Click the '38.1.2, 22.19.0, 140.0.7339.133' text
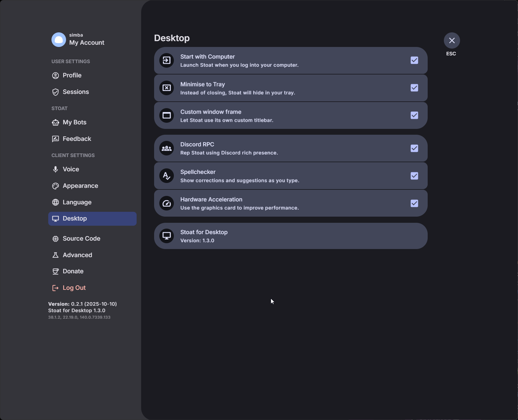Image resolution: width=518 pixels, height=420 pixels. (x=79, y=317)
